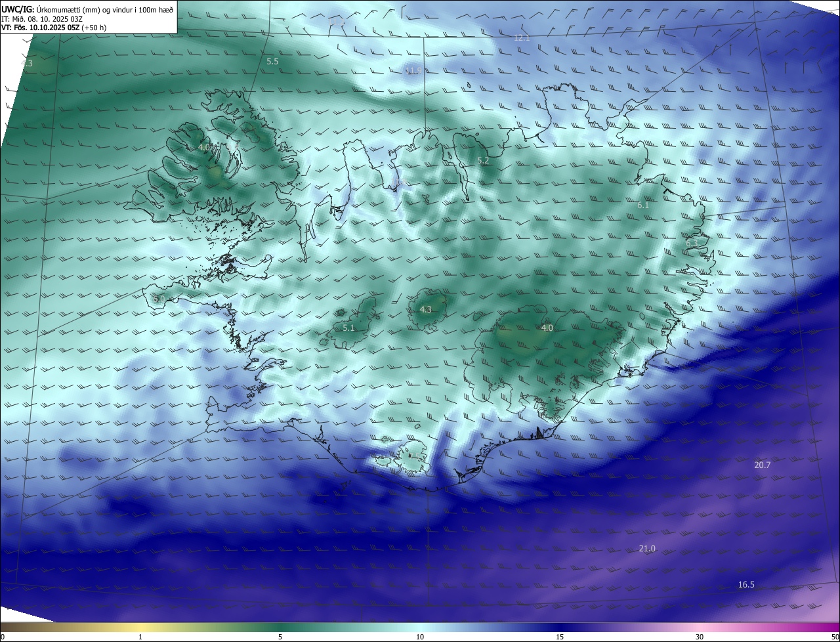Screen dimensions: 840x642
Task: Click the 1 tick label on the color scale
Action: tap(140, 637)
